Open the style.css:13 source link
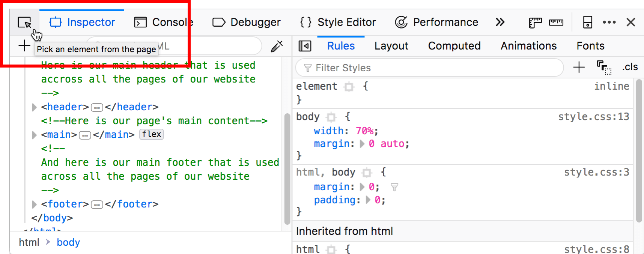 593,117
